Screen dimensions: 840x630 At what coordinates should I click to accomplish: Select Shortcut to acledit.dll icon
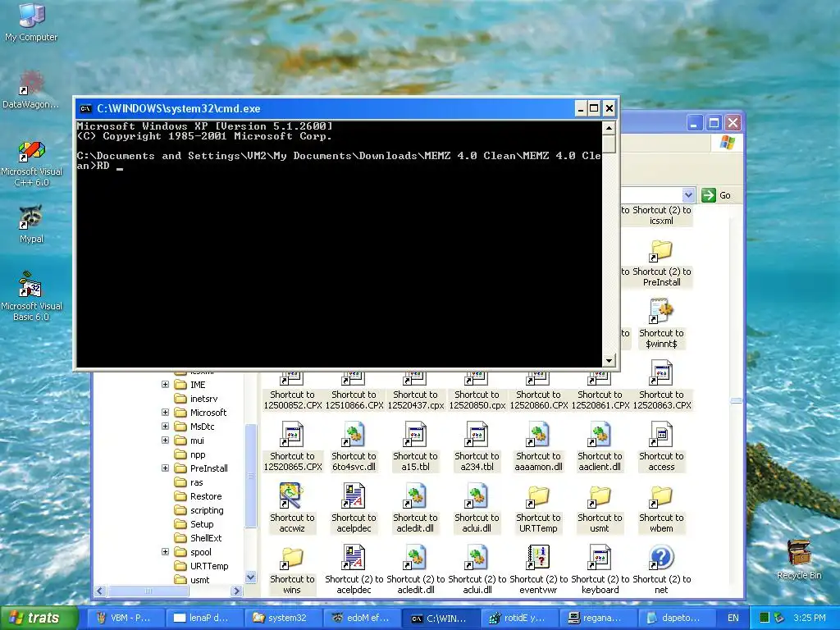click(415, 508)
